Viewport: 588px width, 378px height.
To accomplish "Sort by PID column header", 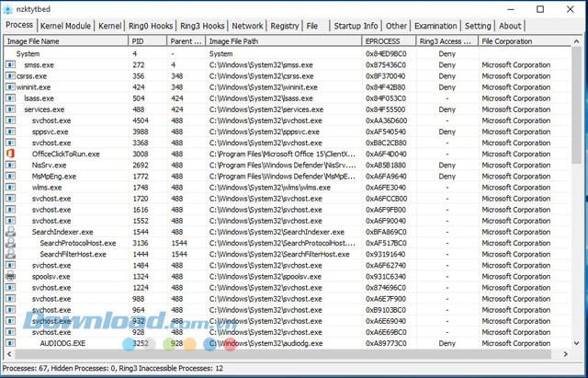I will coord(148,41).
